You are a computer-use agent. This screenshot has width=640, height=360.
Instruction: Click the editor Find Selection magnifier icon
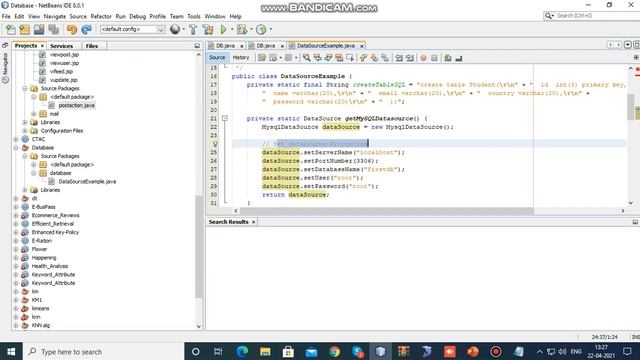[307, 58]
